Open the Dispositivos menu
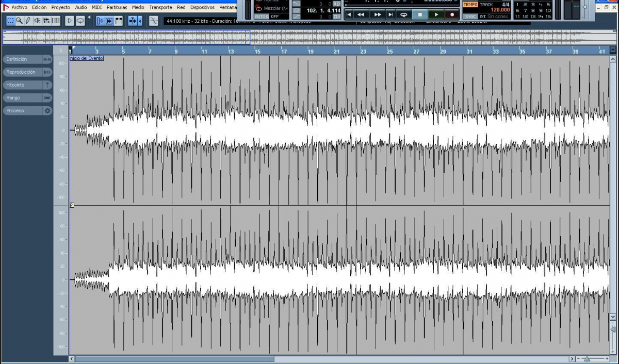The width and height of the screenshot is (619, 364). point(202,7)
